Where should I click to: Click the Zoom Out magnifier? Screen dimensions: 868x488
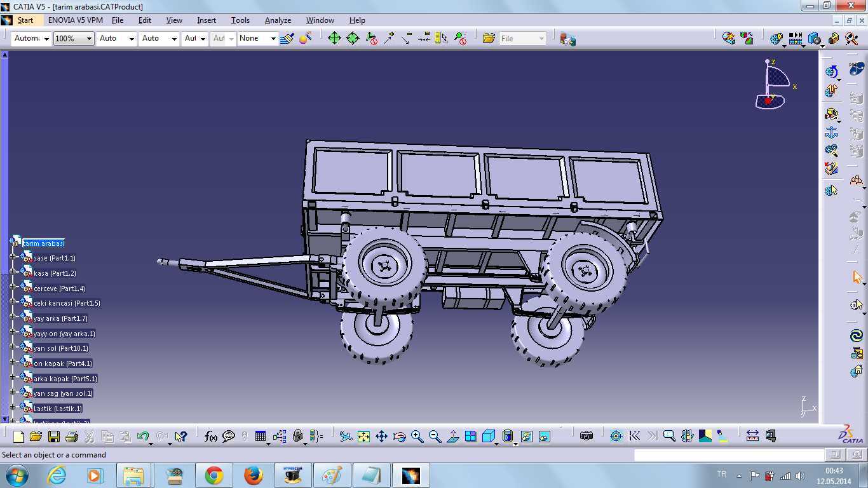pyautogui.click(x=435, y=437)
